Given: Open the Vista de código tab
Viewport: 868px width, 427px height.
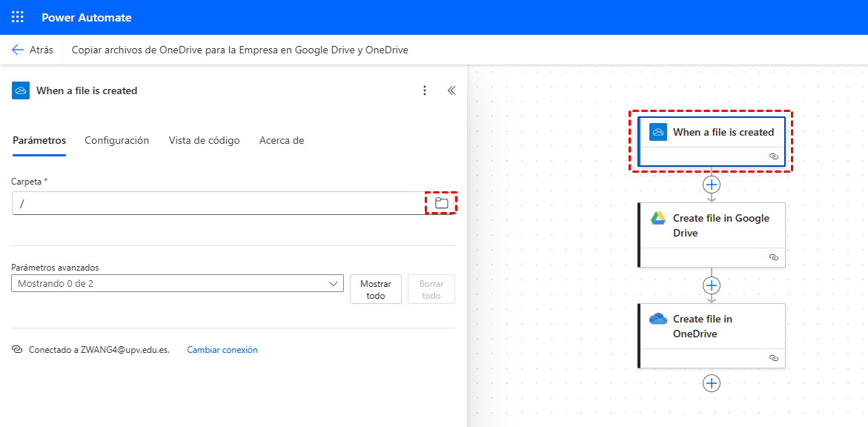Looking at the screenshot, I should (204, 140).
